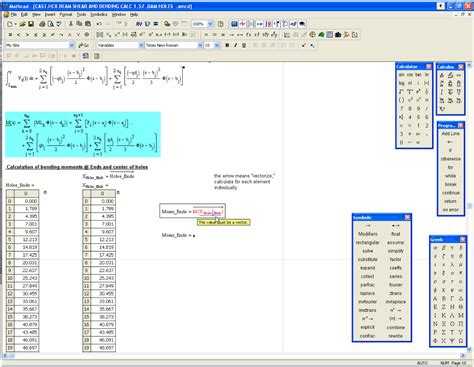Viewport: 474px width, 367px height.
Task: Click the Print icon in the toolbar
Action: (x=42, y=24)
